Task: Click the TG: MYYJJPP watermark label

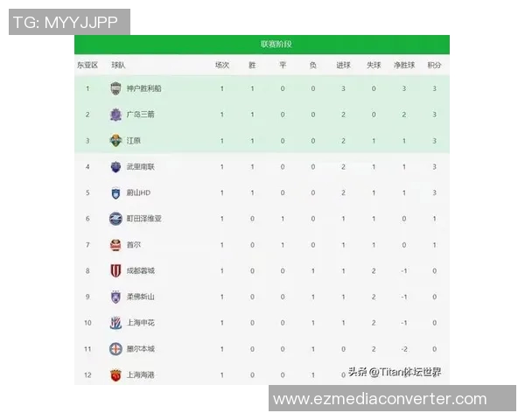Action: (x=70, y=22)
